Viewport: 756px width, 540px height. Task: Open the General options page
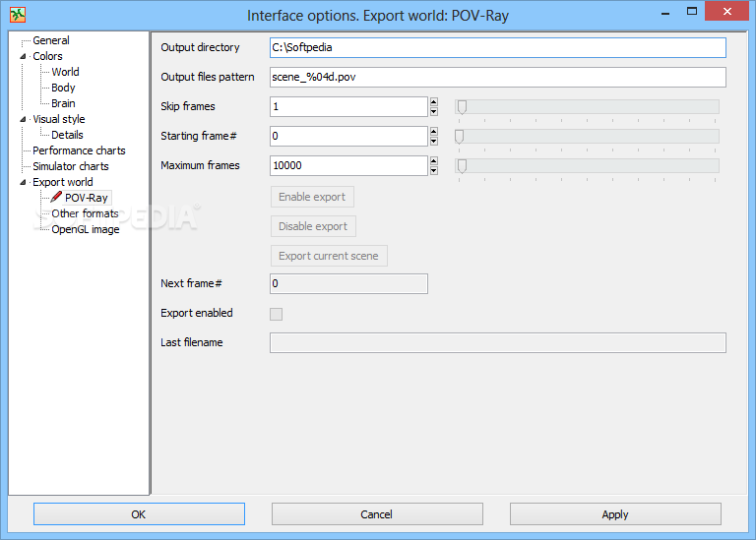[x=51, y=40]
